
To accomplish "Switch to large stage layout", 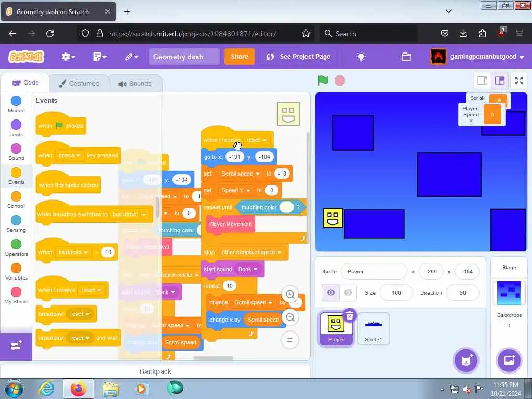I will pyautogui.click(x=499, y=81).
